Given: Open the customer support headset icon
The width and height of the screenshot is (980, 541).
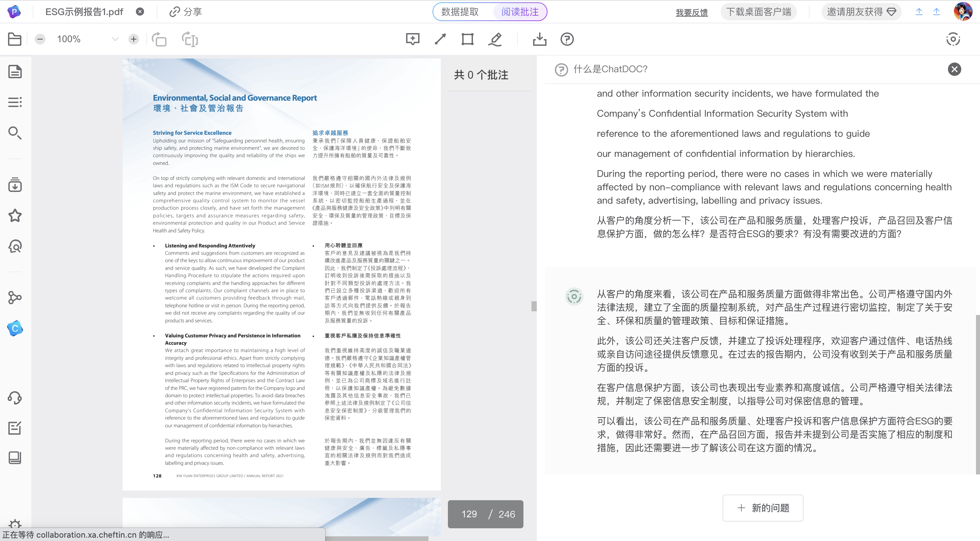Looking at the screenshot, I should point(15,398).
